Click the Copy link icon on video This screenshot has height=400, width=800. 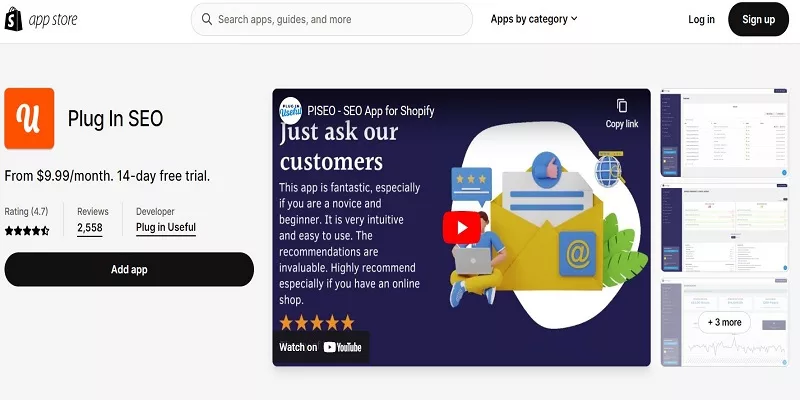coord(622,106)
